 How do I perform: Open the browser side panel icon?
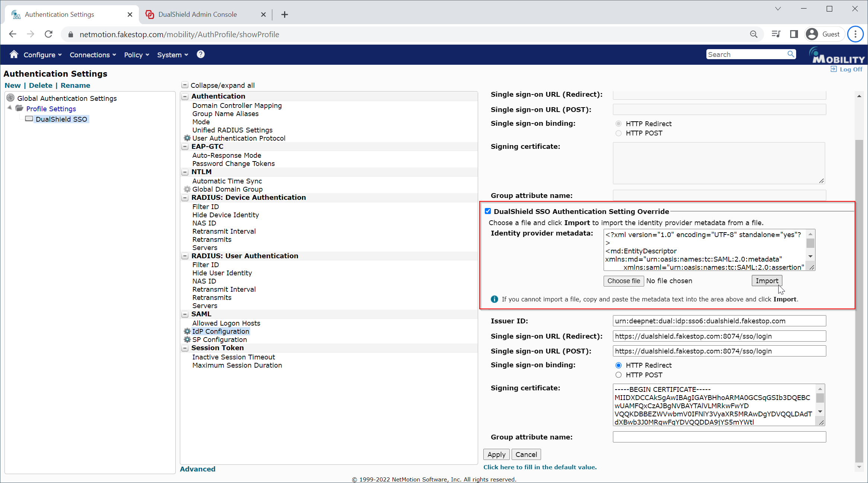tap(794, 34)
